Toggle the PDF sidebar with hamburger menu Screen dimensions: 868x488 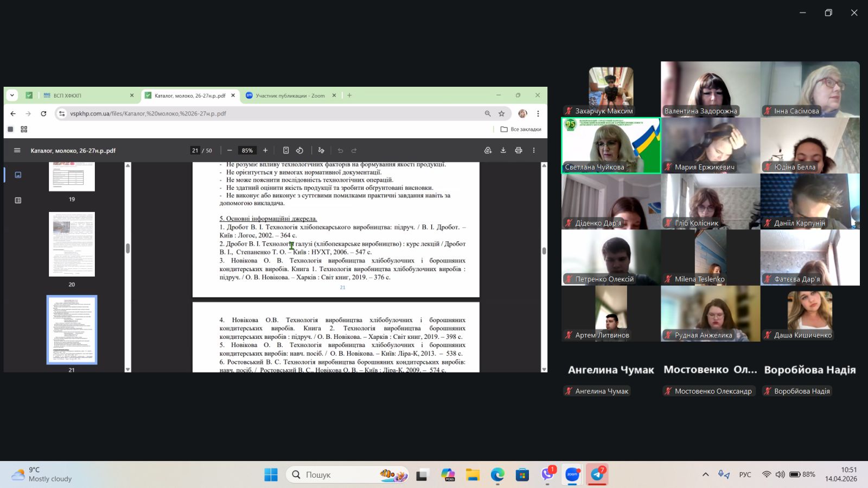[17, 151]
